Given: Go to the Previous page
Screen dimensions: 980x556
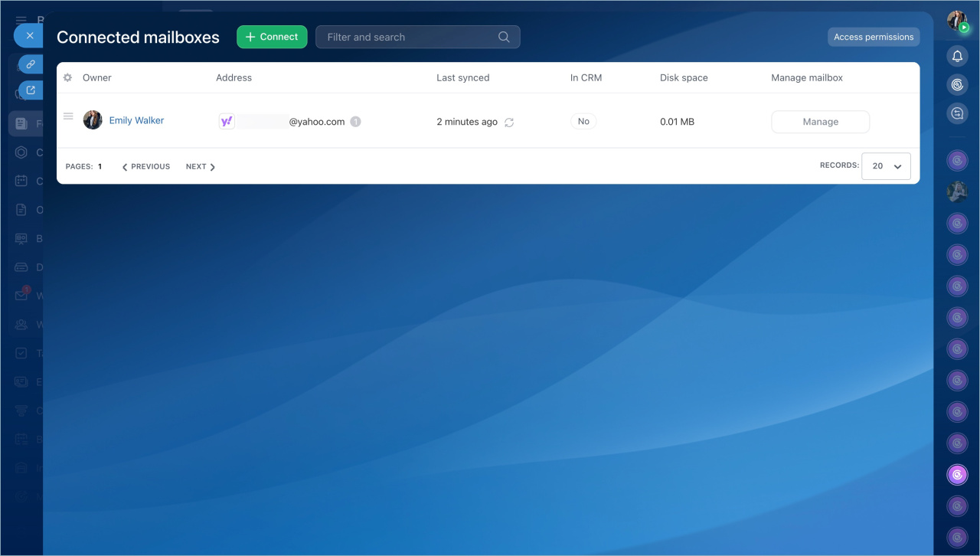Looking at the screenshot, I should [x=146, y=167].
